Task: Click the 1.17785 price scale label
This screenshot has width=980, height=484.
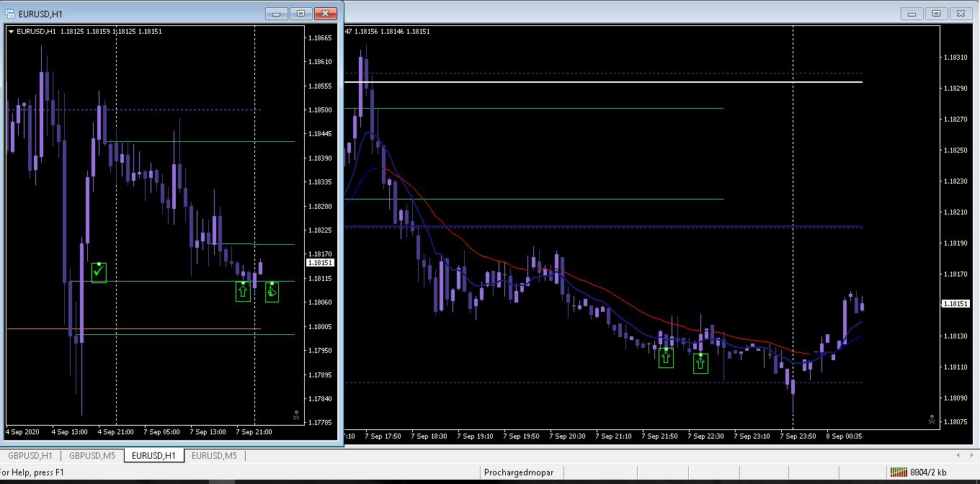Action: [x=320, y=422]
